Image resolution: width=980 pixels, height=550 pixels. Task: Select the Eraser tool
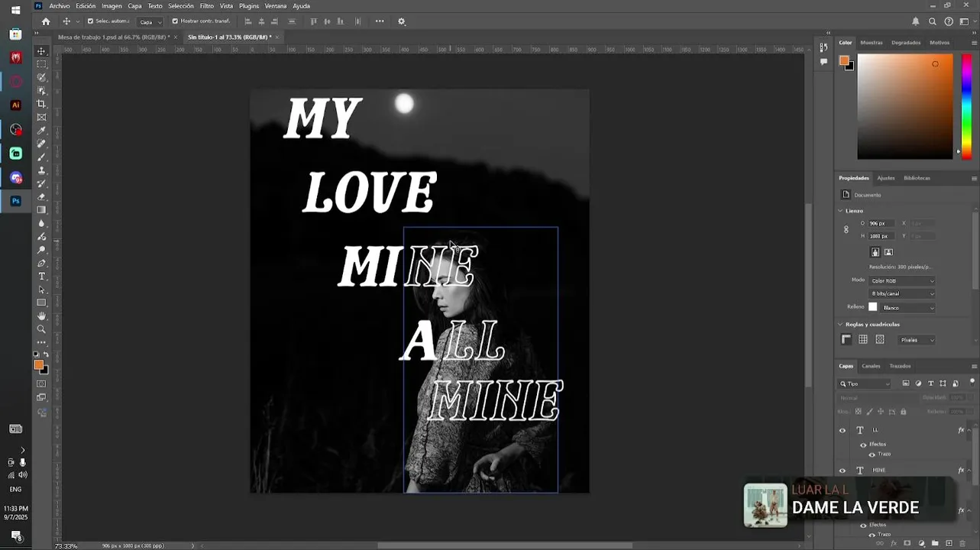click(x=42, y=196)
